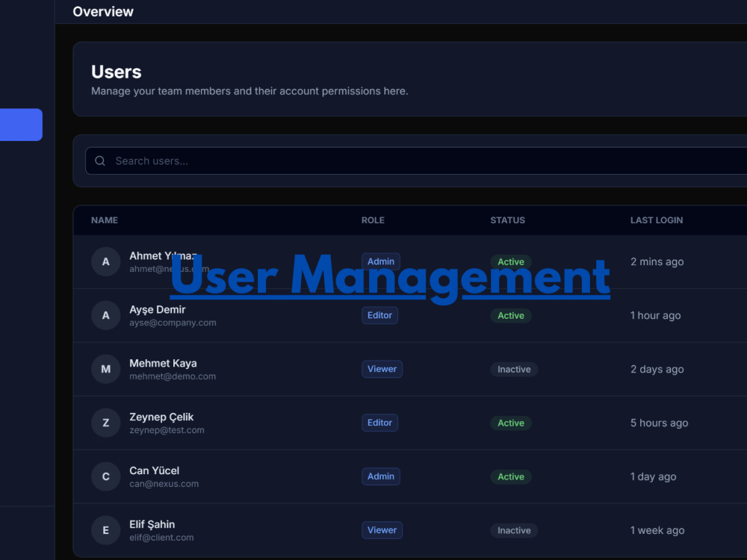
Task: Click Inactive status of Mehmet Kaya
Action: (514, 370)
